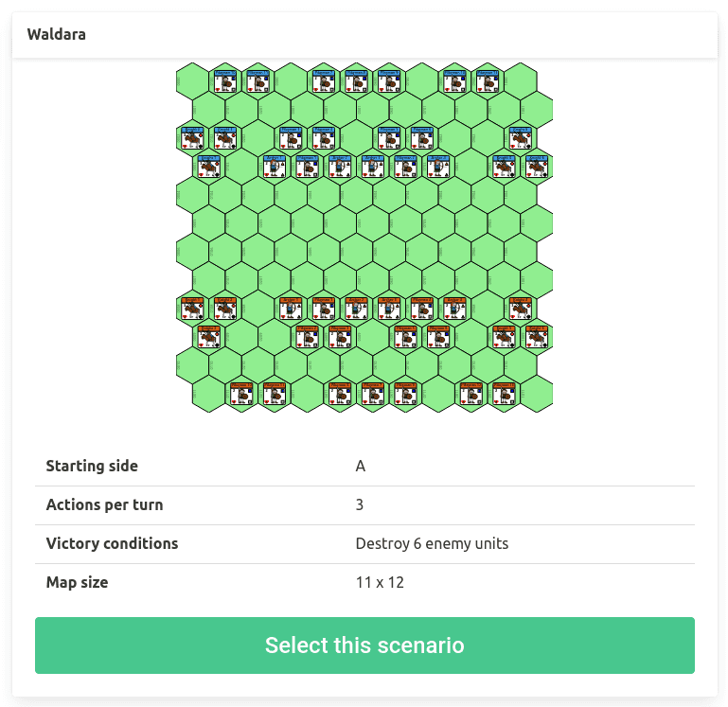Viewport: 728px width, 707px height.
Task: Click the Map size value 11 x 12
Action: [x=380, y=582]
